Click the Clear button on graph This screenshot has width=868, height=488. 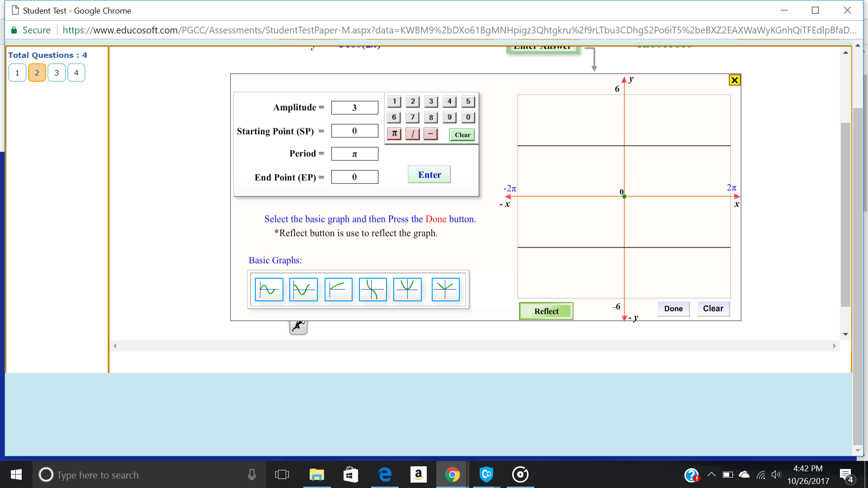click(712, 308)
